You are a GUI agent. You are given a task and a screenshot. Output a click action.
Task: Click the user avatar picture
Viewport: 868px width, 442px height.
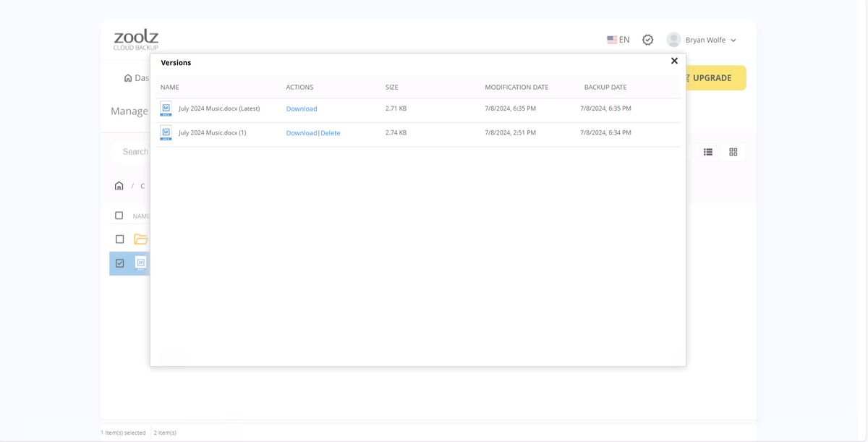click(x=673, y=38)
